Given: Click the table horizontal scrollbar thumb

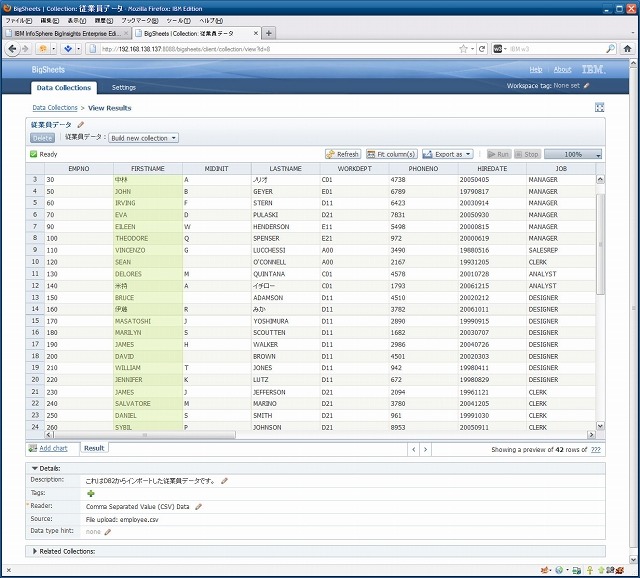Looking at the screenshot, I should [x=144, y=435].
